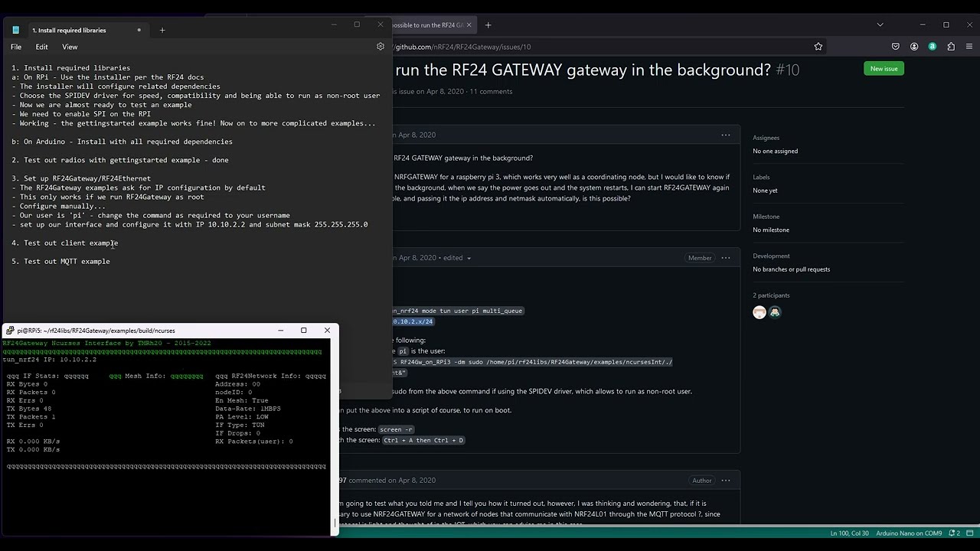The image size is (980, 551).
Task: Click the unsaved-changes dot on Notepad tab
Action: [139, 30]
